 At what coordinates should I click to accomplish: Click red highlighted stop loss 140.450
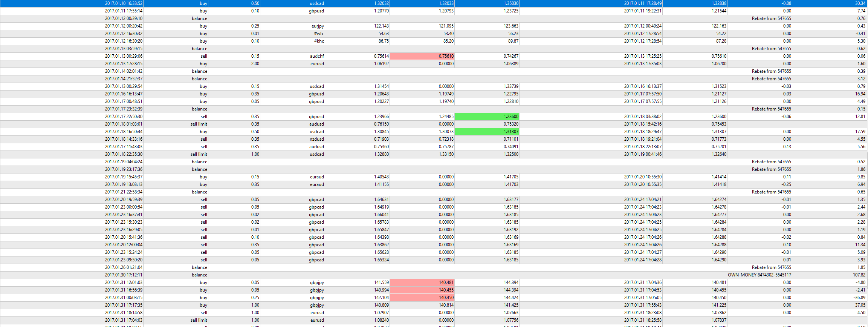tap(422, 298)
